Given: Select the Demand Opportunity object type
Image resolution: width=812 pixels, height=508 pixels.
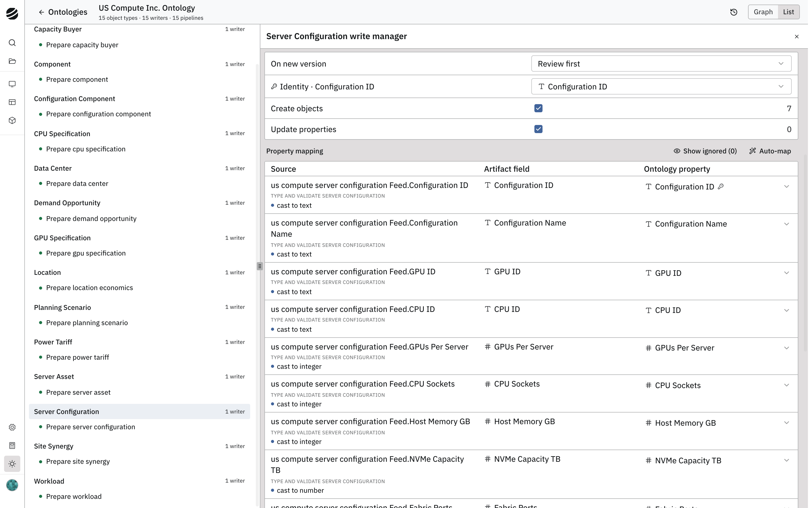Looking at the screenshot, I should pyautogui.click(x=139, y=203).
